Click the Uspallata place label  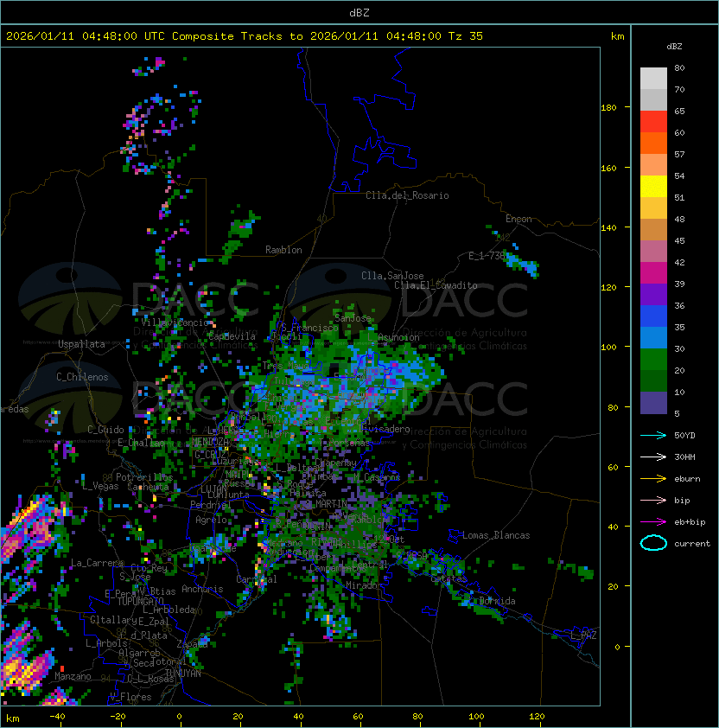pyautogui.click(x=81, y=344)
